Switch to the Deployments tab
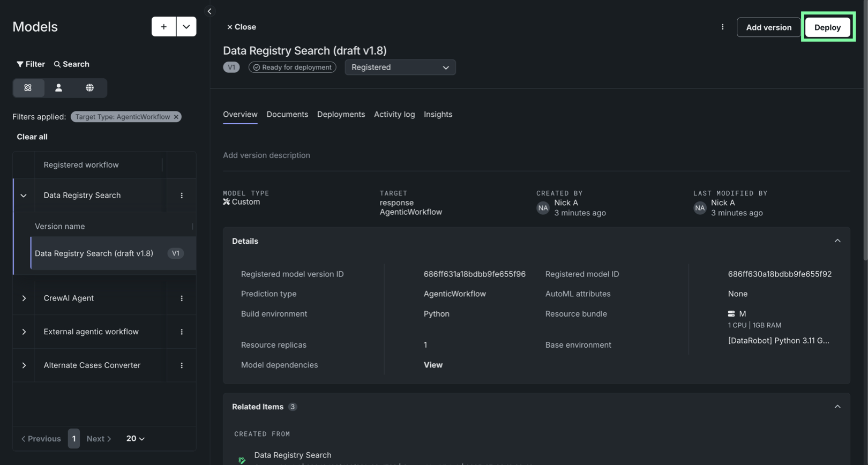The height and width of the screenshot is (465, 868). click(341, 115)
